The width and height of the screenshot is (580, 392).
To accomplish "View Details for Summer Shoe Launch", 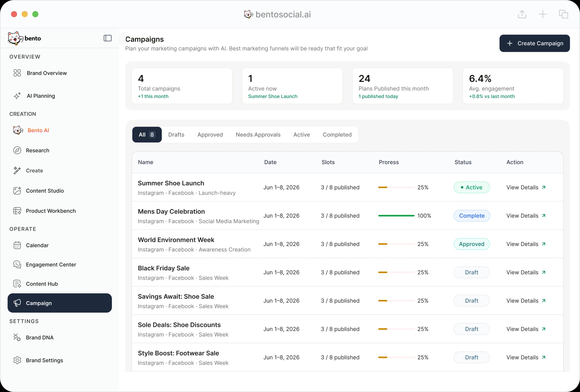I will [526, 187].
